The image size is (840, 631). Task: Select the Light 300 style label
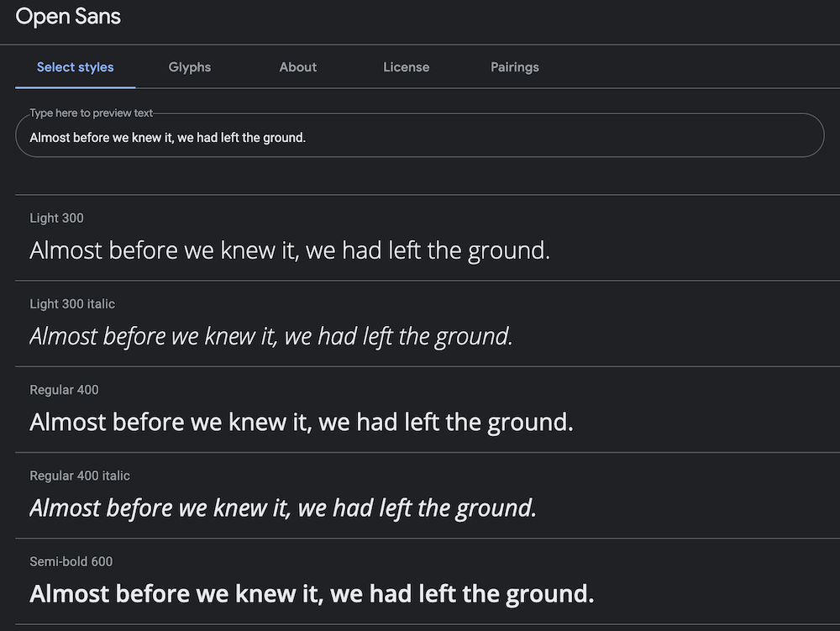(x=56, y=218)
